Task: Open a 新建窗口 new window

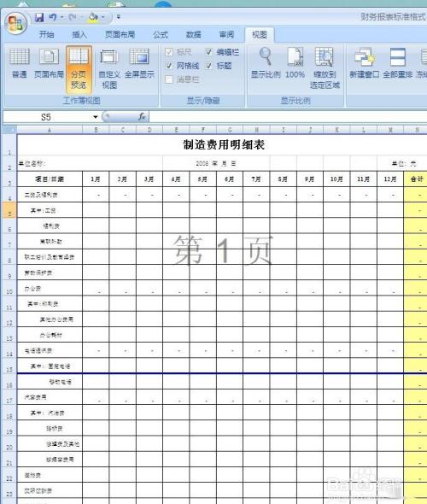Action: click(x=365, y=63)
